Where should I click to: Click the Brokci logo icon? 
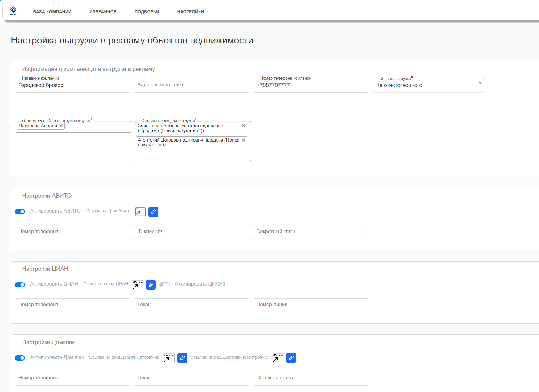click(13, 11)
